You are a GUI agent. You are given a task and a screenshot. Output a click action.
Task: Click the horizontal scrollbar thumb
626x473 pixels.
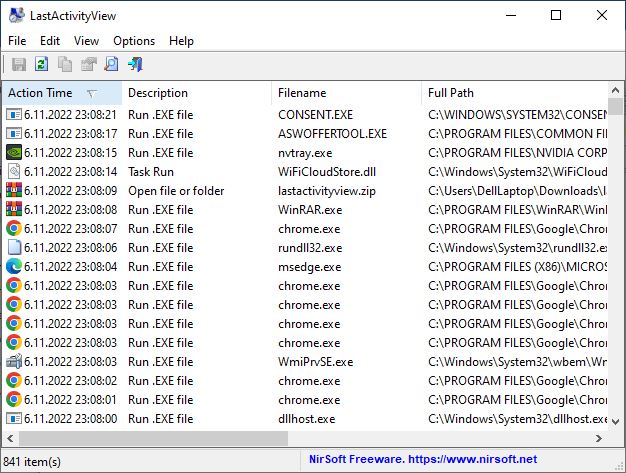[x=153, y=438]
